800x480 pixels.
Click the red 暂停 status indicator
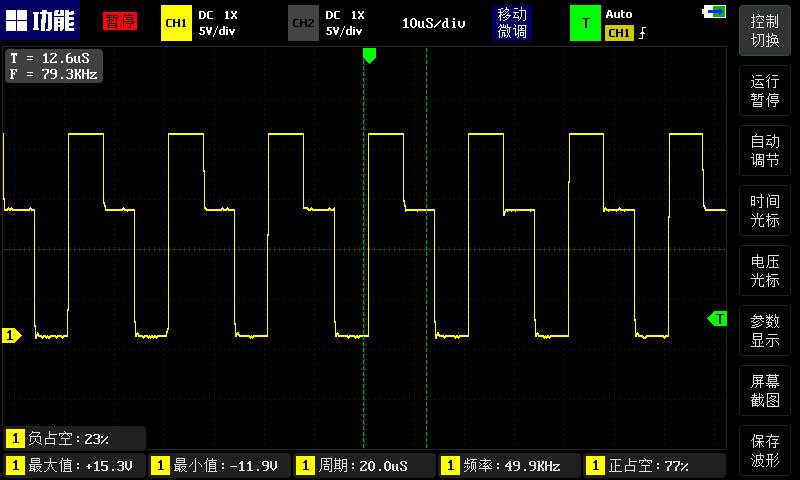121,22
